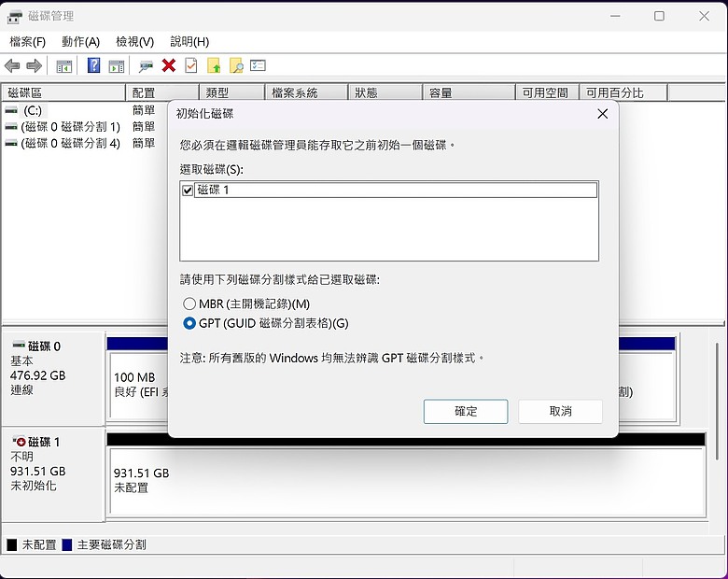
Task: Sort by 磁碟區 column header
Action: 63,93
